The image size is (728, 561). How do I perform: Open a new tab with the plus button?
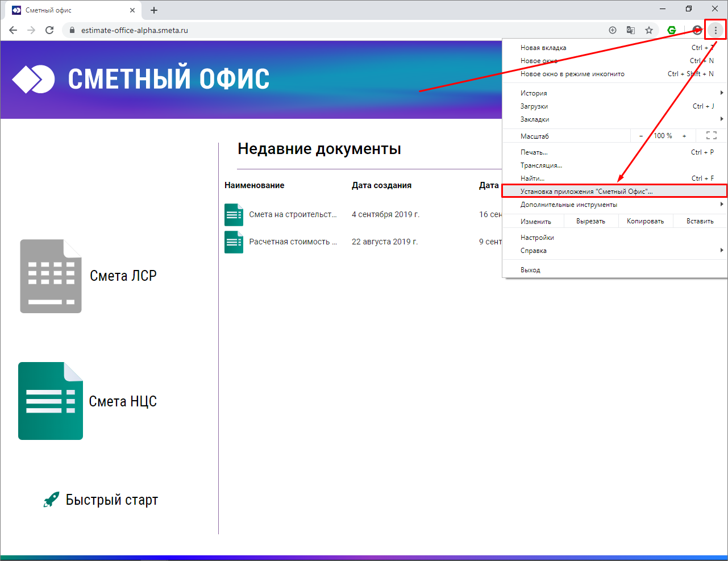pos(154,10)
